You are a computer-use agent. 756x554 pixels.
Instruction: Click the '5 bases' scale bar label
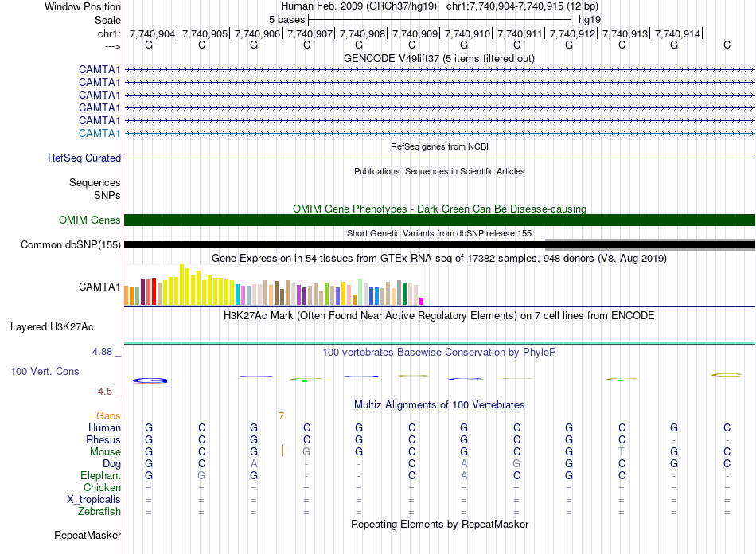[286, 20]
